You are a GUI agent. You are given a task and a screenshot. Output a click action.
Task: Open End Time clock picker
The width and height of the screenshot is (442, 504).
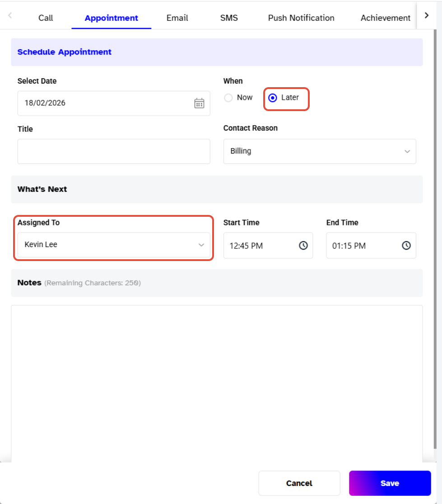pyautogui.click(x=406, y=246)
